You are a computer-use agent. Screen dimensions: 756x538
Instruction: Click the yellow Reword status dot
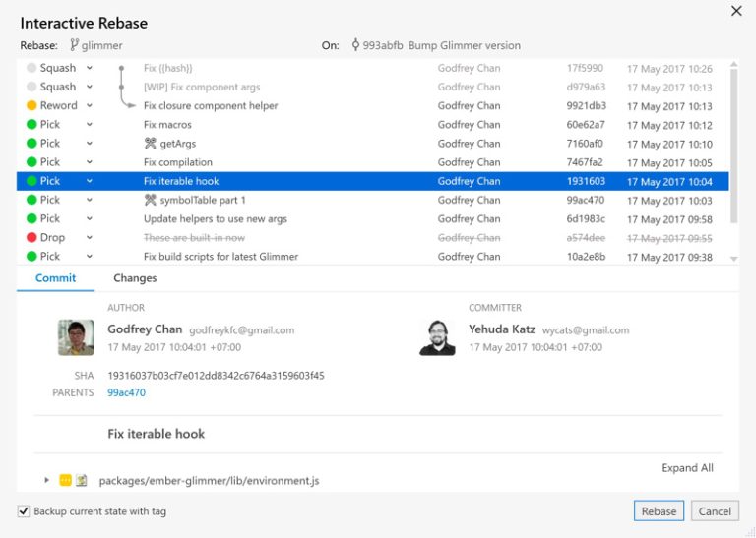(31, 106)
